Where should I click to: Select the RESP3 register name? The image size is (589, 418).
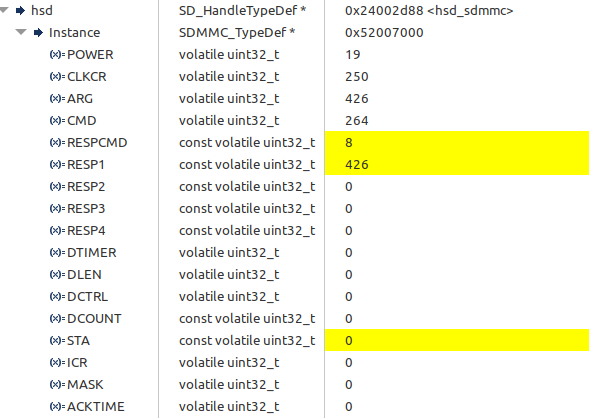(86, 208)
